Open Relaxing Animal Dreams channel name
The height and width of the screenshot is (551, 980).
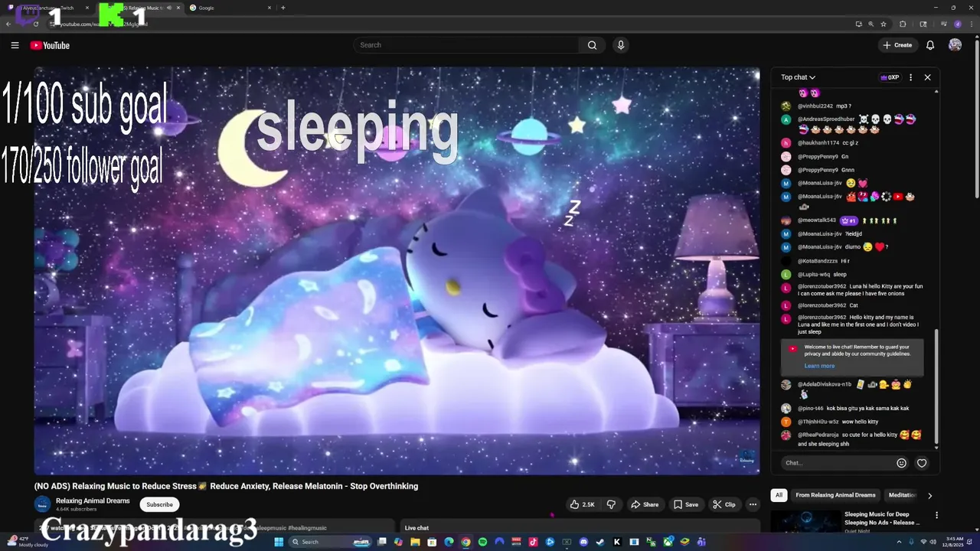pos(93,500)
